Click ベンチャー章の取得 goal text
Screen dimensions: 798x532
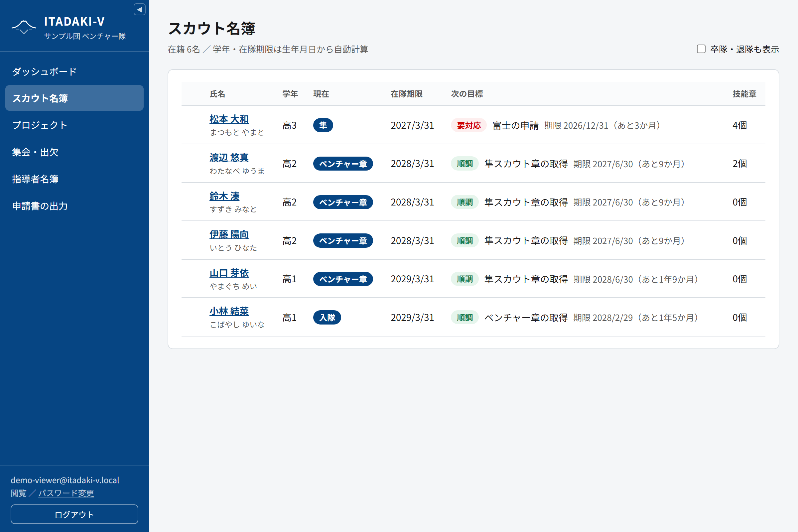pyautogui.click(x=526, y=318)
